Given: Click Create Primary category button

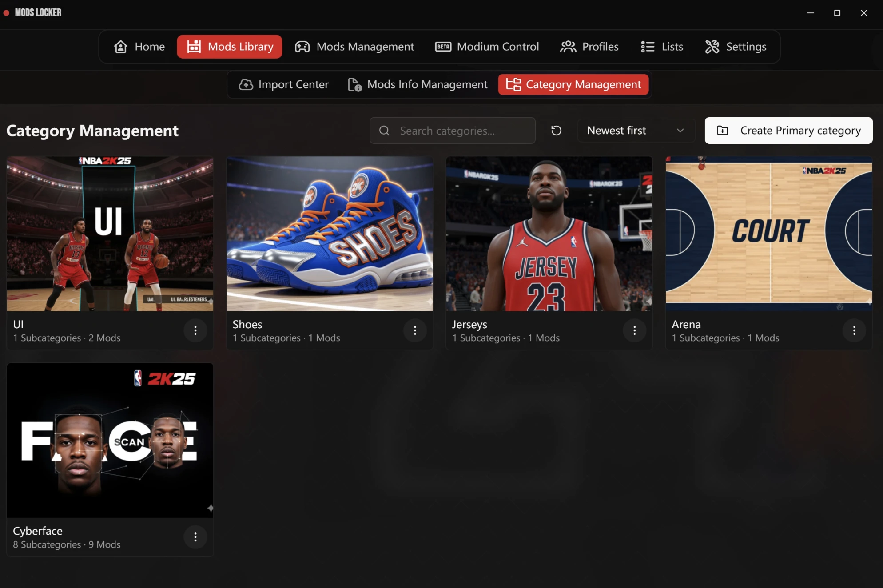Looking at the screenshot, I should [789, 131].
